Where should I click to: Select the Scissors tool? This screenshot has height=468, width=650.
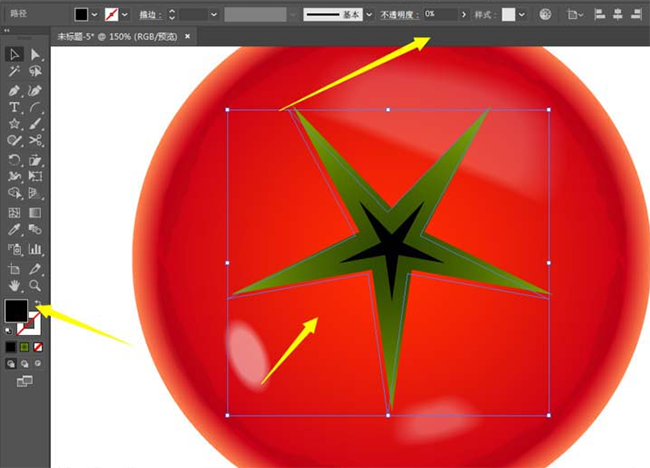(35, 141)
